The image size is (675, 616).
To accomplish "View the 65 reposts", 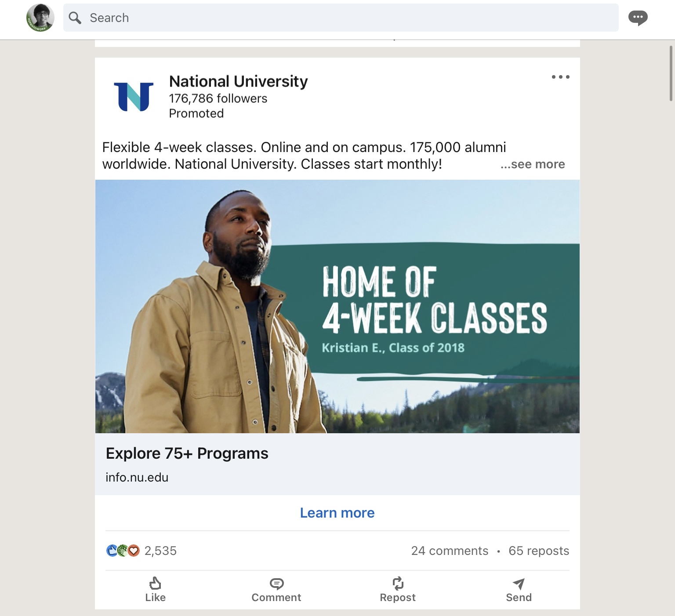I will coord(538,551).
